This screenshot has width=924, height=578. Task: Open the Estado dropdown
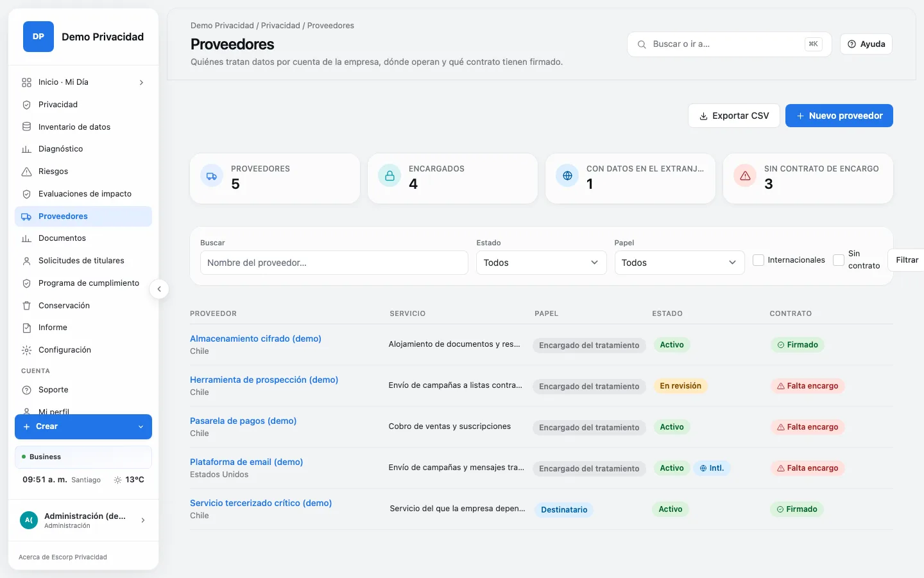coord(541,263)
